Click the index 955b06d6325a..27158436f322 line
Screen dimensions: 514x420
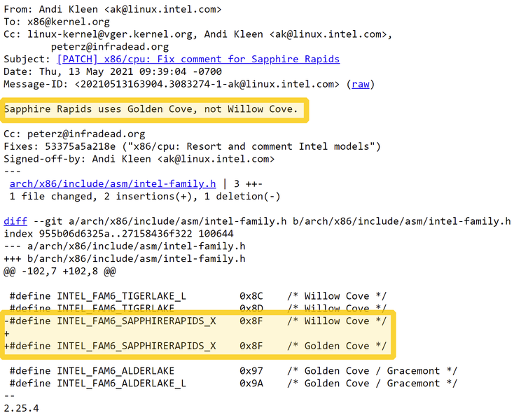click(118, 234)
